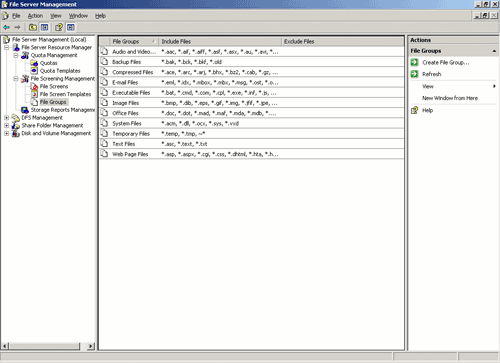Select File Screen Templates in the tree

click(65, 94)
